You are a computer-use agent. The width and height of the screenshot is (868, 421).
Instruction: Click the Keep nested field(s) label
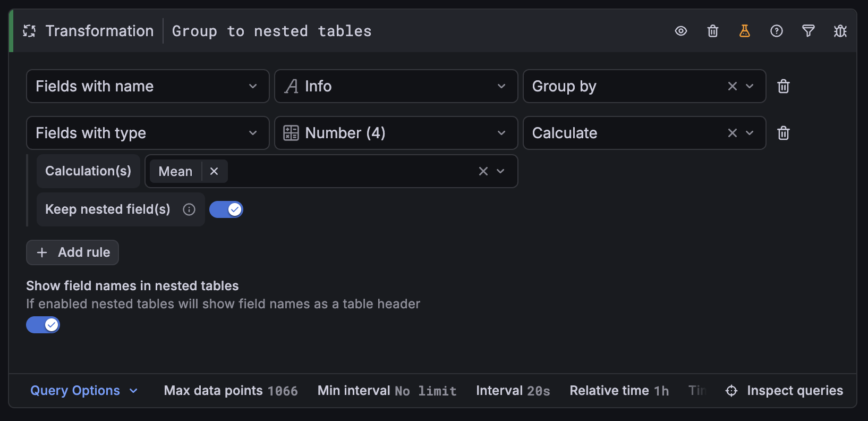pyautogui.click(x=108, y=209)
